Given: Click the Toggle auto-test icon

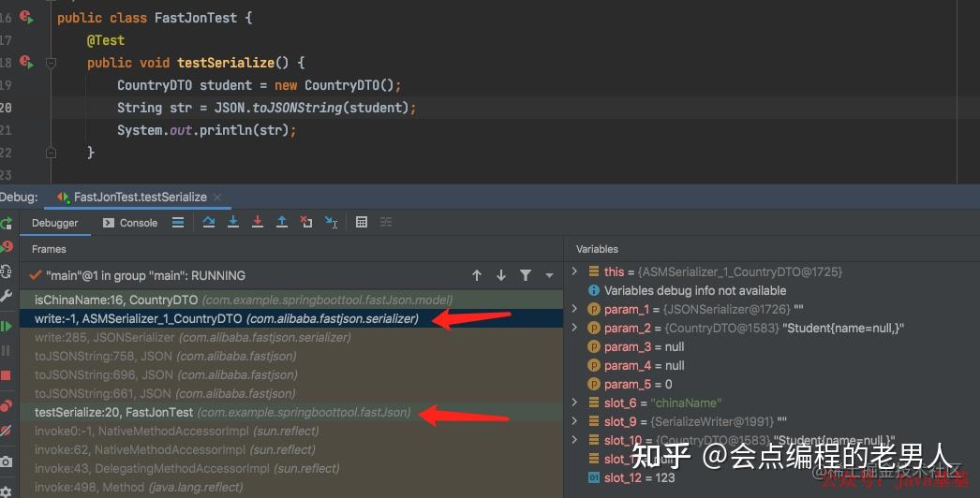Looking at the screenshot, I should [x=6, y=271].
